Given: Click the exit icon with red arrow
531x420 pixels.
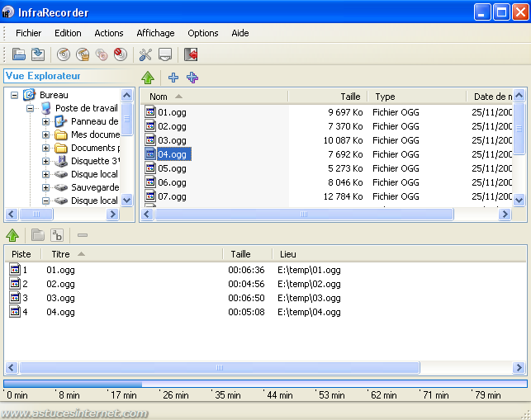Looking at the screenshot, I should [191, 54].
